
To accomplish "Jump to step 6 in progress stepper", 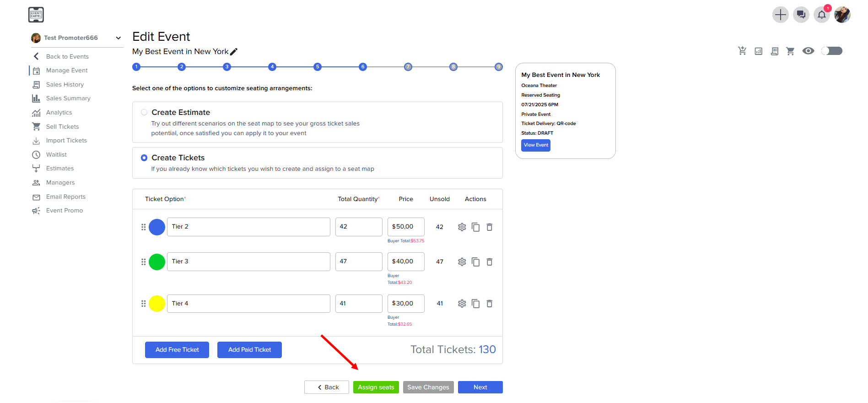I will tap(363, 67).
